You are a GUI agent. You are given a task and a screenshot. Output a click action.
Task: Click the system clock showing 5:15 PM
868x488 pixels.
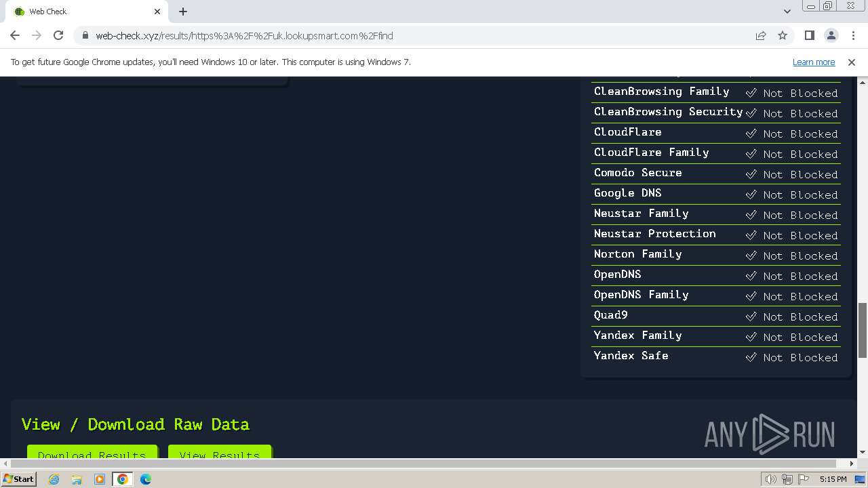point(833,479)
